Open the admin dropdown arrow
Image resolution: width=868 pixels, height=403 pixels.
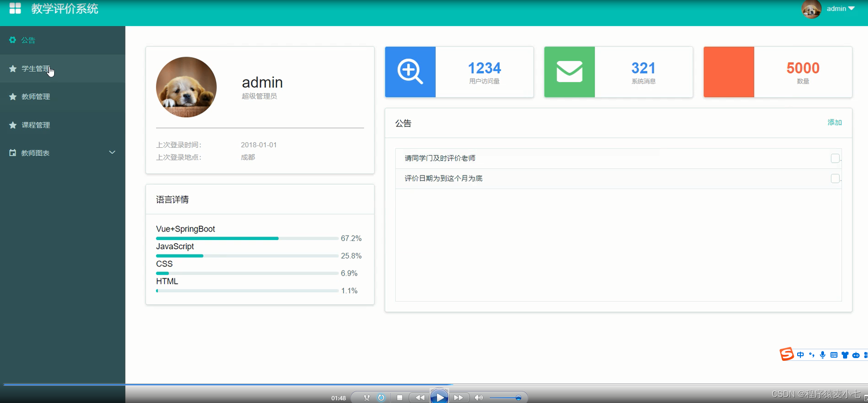[x=851, y=8]
